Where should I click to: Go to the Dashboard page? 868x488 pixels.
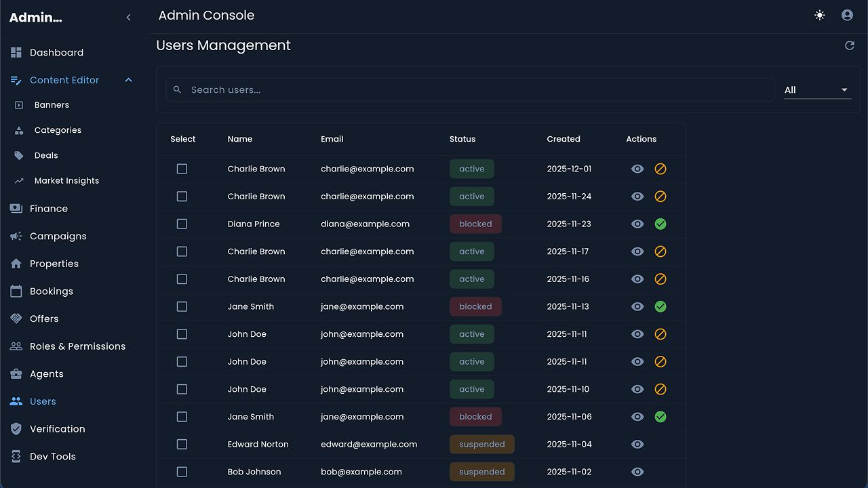(x=56, y=52)
